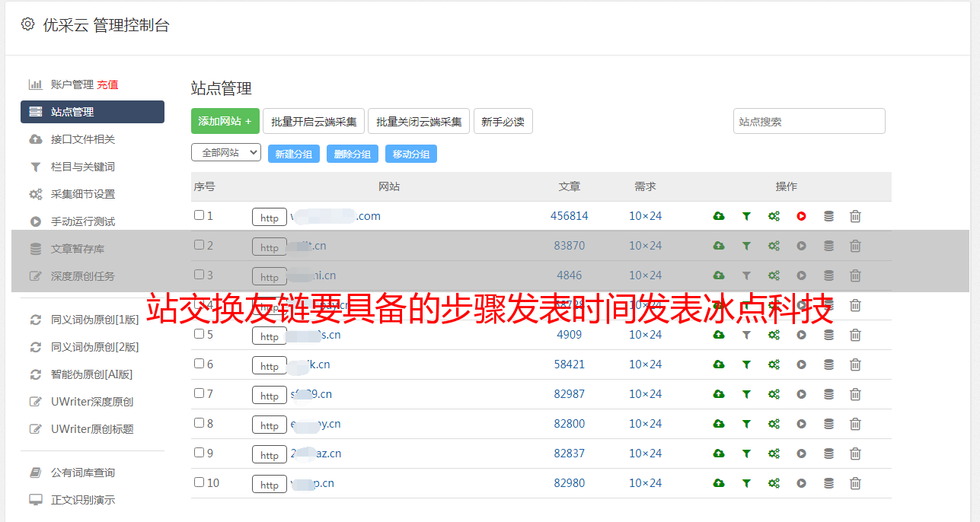Click green filter icon in row 1

coord(746,216)
